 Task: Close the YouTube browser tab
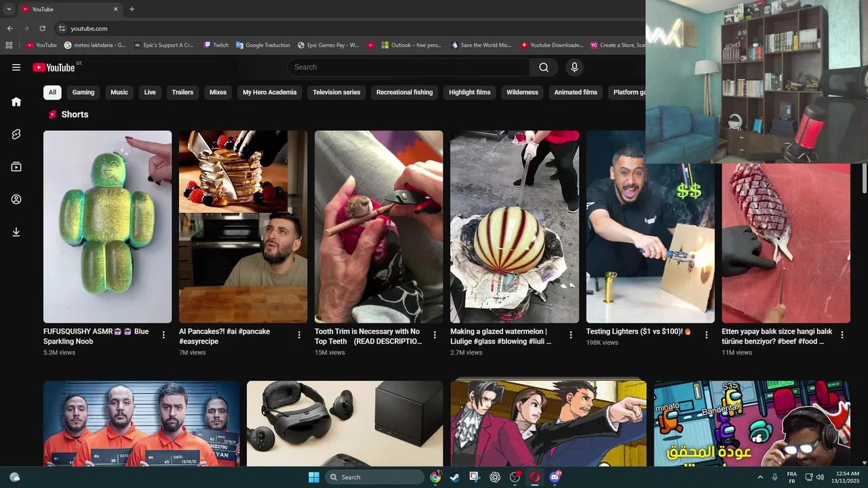[x=115, y=9]
